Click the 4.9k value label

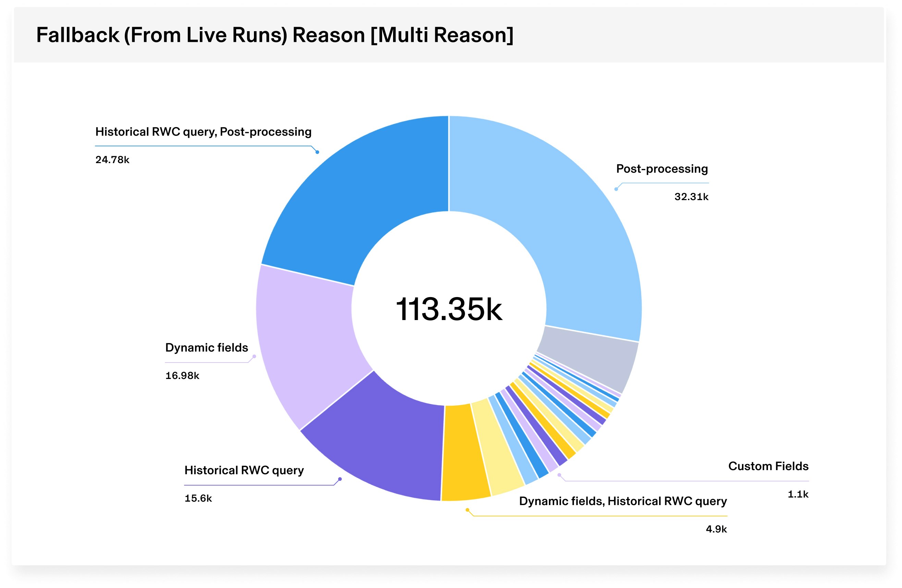point(716,529)
